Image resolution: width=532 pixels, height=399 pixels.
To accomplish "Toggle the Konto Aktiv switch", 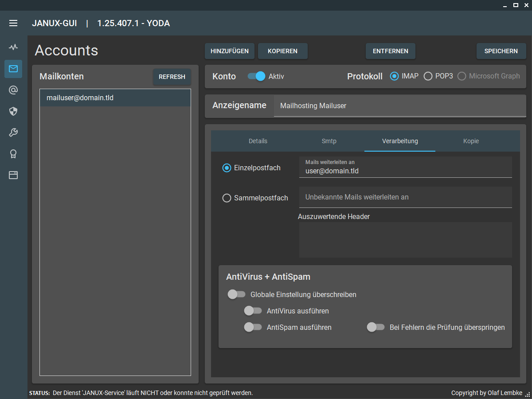I will click(256, 76).
